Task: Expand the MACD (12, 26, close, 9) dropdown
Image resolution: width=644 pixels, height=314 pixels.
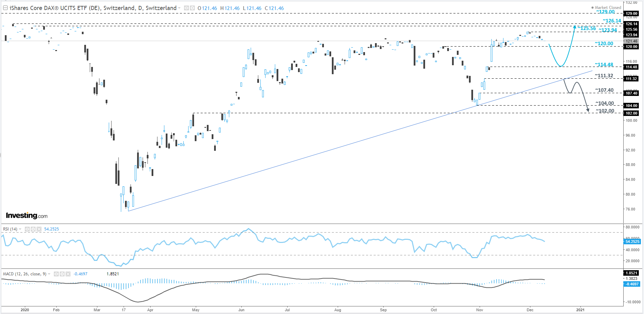Action: pos(49,274)
